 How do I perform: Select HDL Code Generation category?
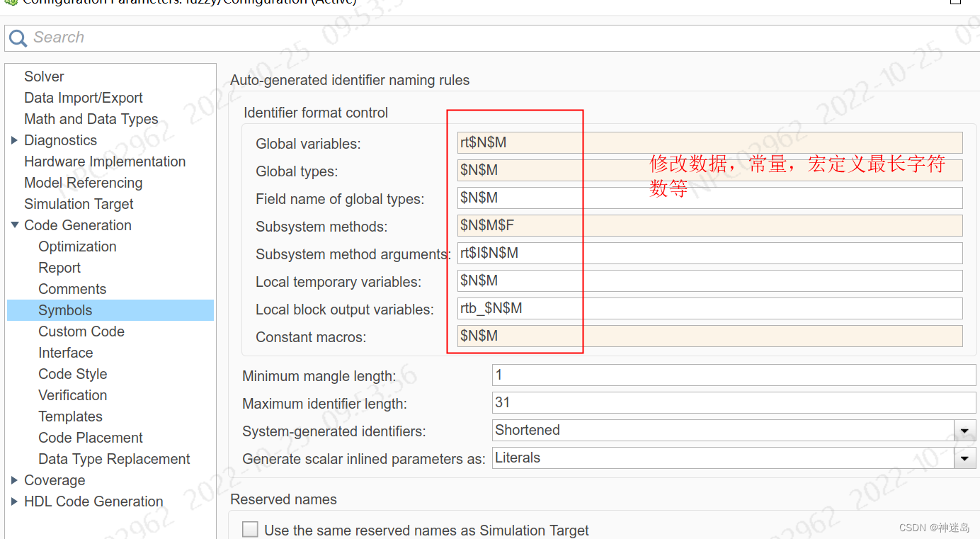pyautogui.click(x=93, y=501)
